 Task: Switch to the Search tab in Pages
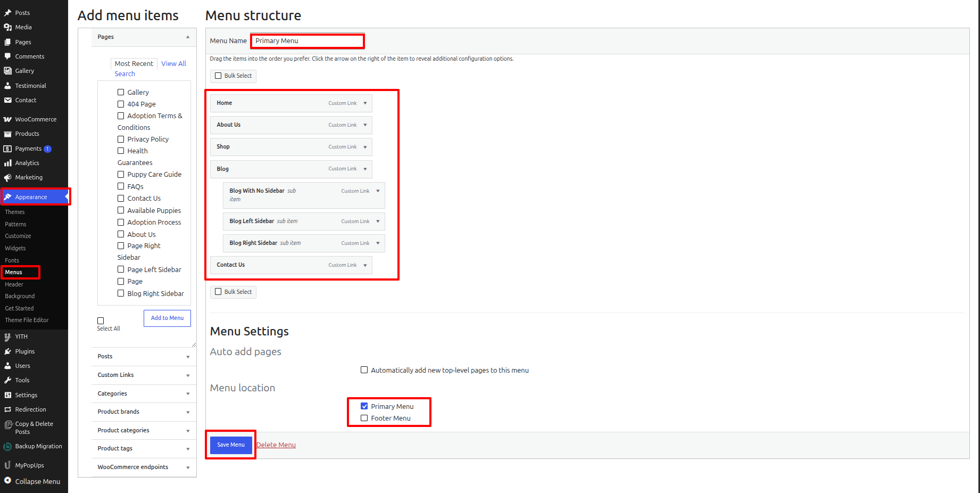125,74
